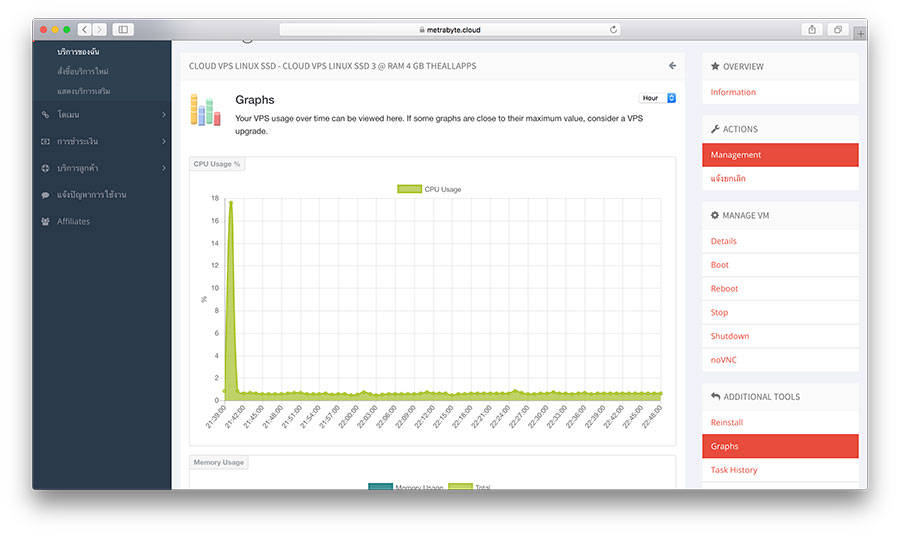
Task: Click the colorful Graphs bar chart icon
Action: 205,110
